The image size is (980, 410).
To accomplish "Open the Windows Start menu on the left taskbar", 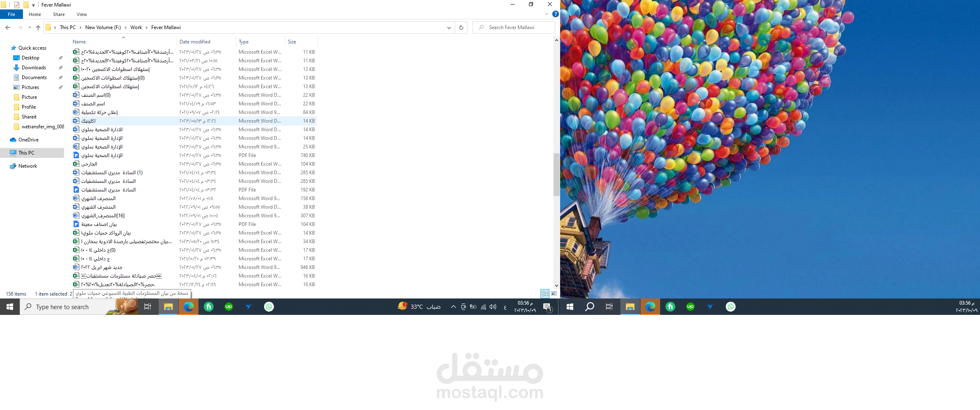I will click(10, 307).
